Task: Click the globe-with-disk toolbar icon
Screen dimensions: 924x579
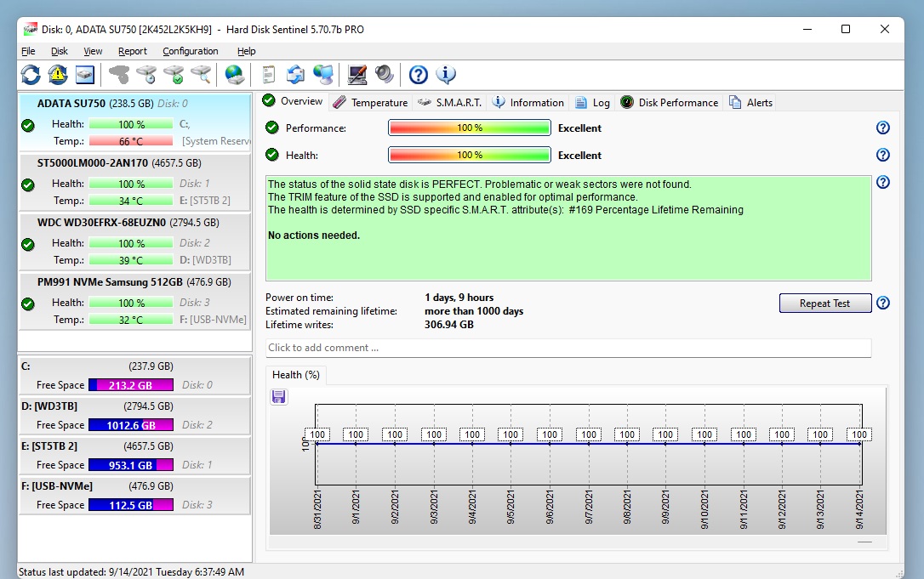Action: point(235,75)
